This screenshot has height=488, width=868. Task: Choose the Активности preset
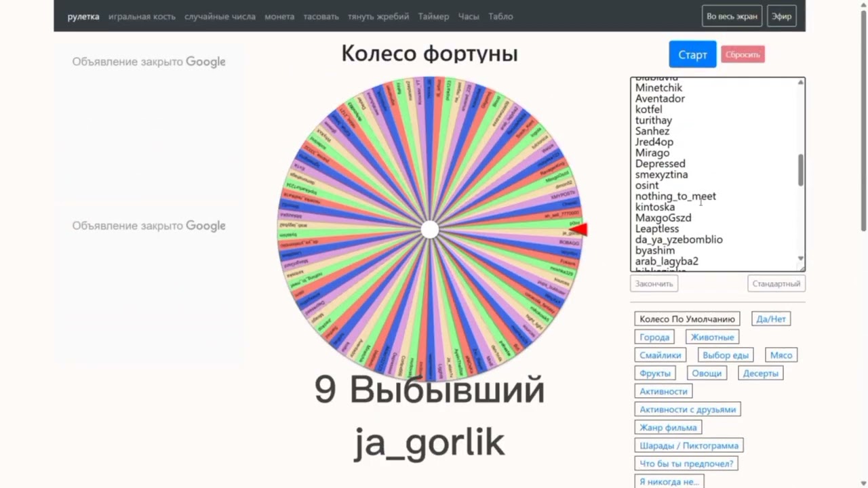point(663,391)
